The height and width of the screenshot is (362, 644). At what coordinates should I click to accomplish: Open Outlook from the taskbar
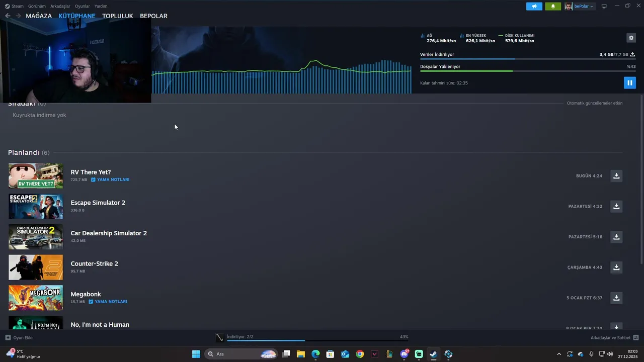(345, 354)
